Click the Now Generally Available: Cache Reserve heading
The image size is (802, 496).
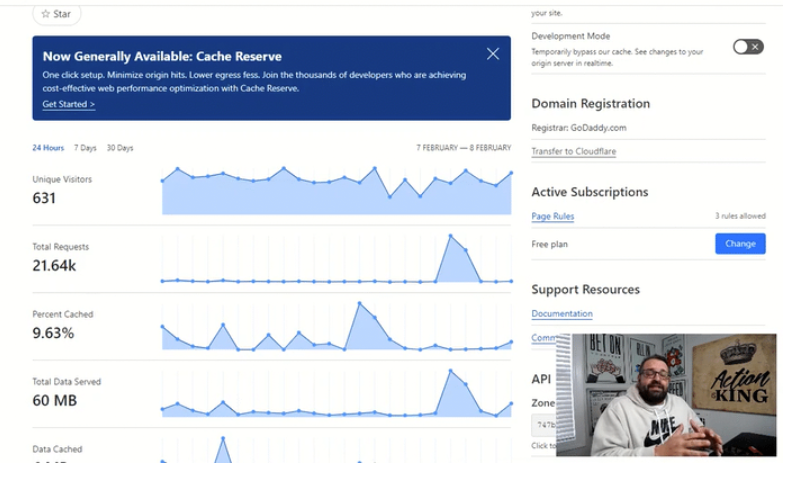pyautogui.click(x=162, y=56)
